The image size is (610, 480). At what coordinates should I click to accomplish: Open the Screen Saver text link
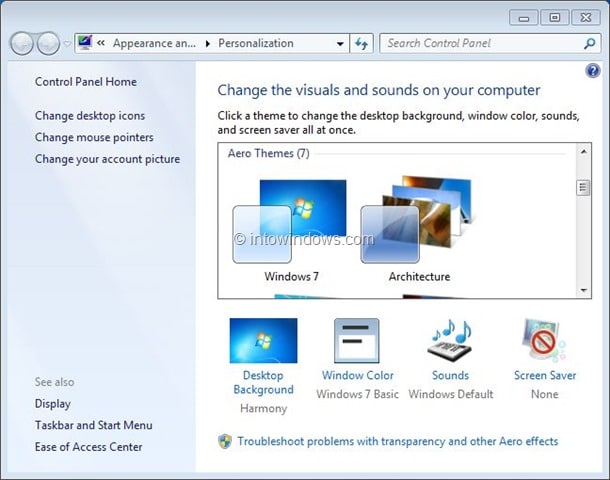tap(545, 375)
